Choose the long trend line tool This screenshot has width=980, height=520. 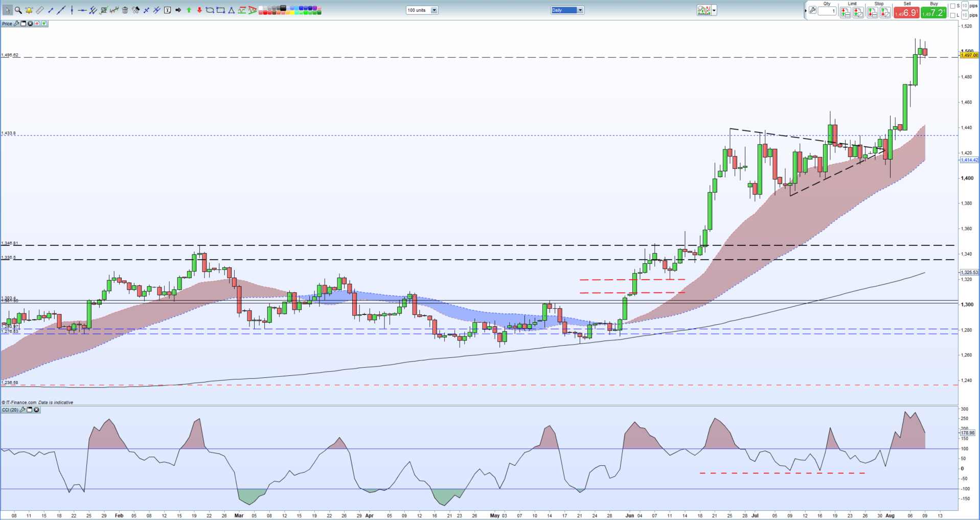point(61,10)
